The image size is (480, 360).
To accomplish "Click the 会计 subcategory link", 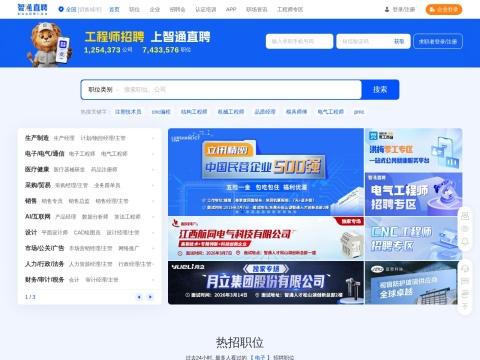I will click(74, 280).
